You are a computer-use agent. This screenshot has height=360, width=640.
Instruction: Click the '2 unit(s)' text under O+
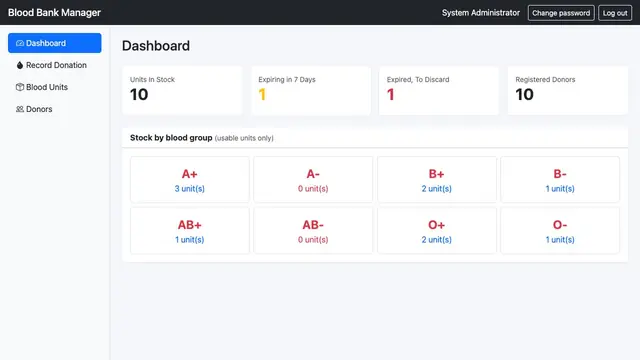point(437,240)
